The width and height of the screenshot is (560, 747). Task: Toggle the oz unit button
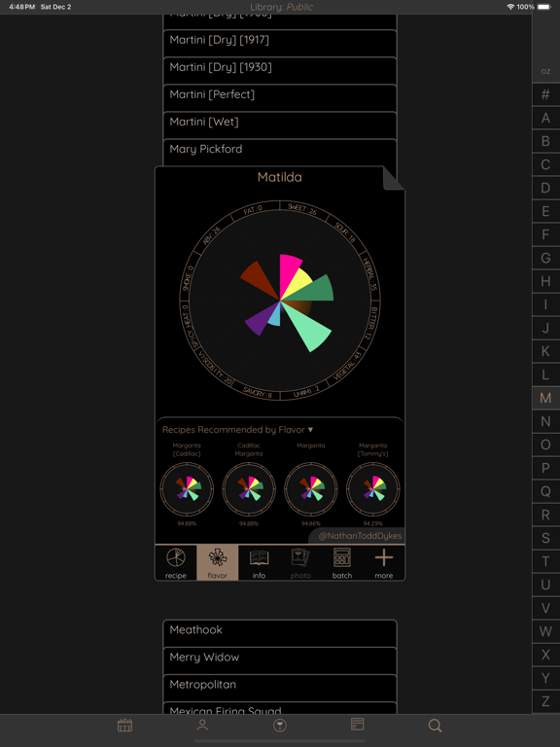[545, 71]
